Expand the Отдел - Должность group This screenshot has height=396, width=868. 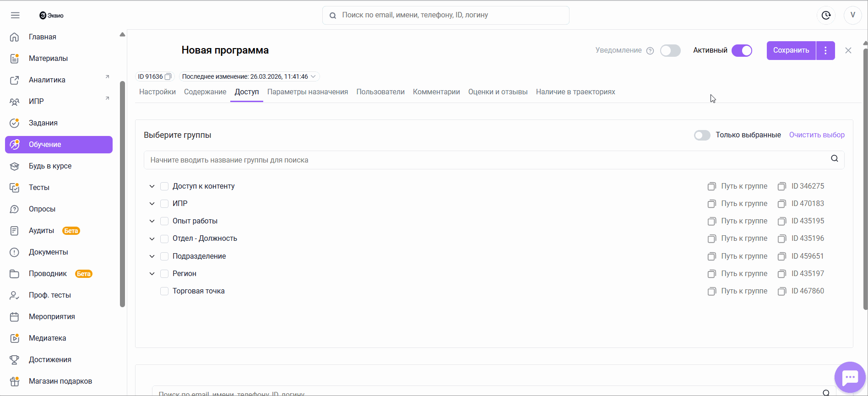[x=152, y=239]
